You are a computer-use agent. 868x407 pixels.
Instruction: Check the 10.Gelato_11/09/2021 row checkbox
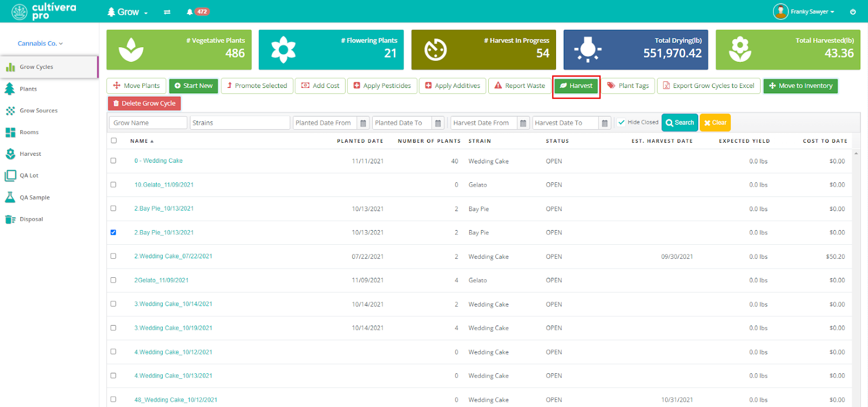coord(113,185)
